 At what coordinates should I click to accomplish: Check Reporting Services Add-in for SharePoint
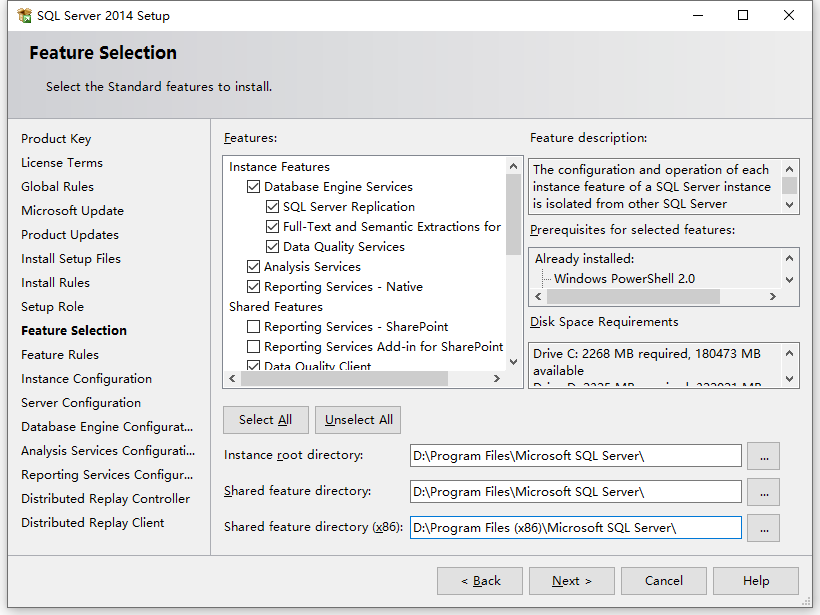click(x=253, y=347)
